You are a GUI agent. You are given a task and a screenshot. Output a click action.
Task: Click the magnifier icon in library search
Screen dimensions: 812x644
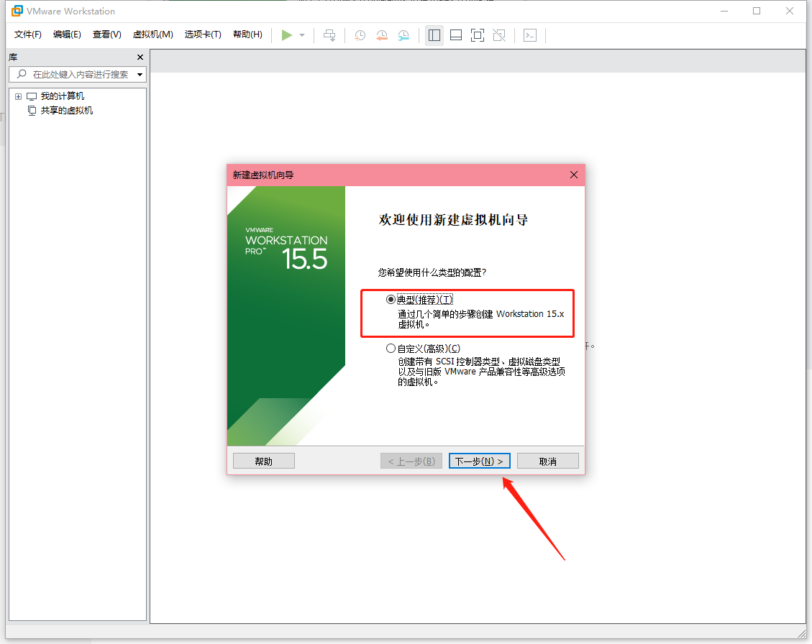[22, 74]
